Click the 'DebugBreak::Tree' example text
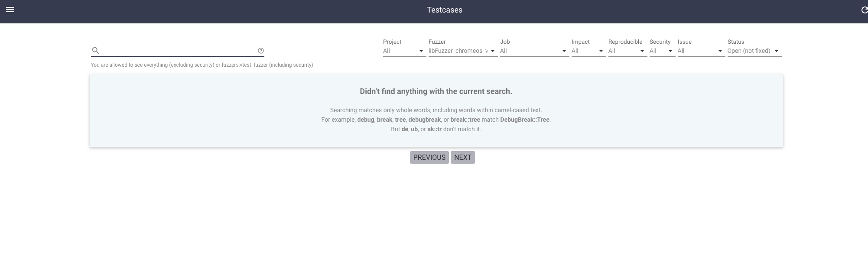The height and width of the screenshot is (262, 868). 525,120
